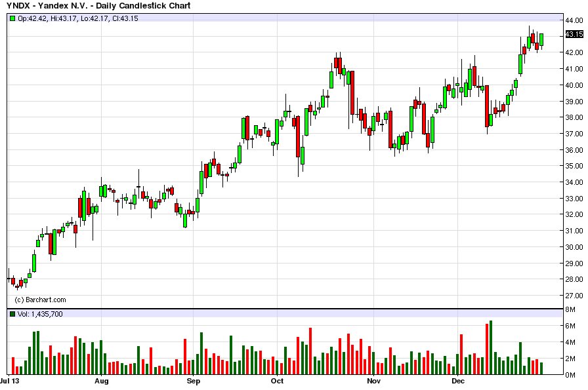Click the 37.00 price axis label
This screenshot has height=390, width=588.
coord(574,134)
